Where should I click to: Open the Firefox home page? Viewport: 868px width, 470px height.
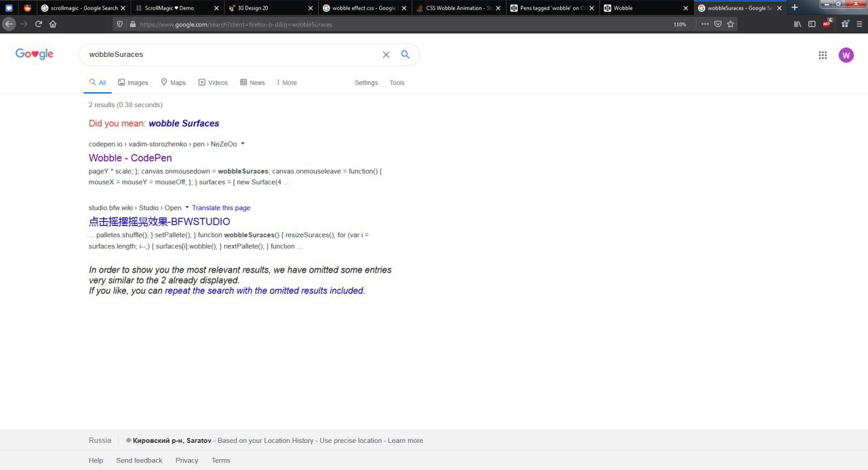(x=53, y=24)
